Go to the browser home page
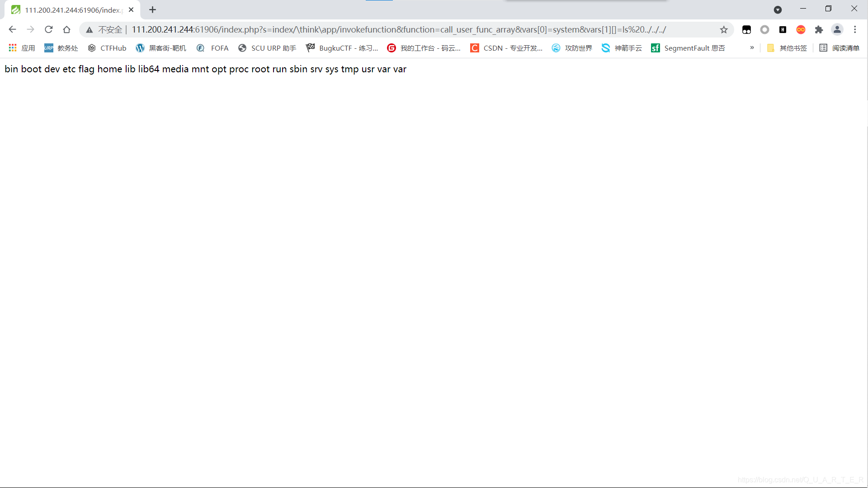 tap(66, 29)
